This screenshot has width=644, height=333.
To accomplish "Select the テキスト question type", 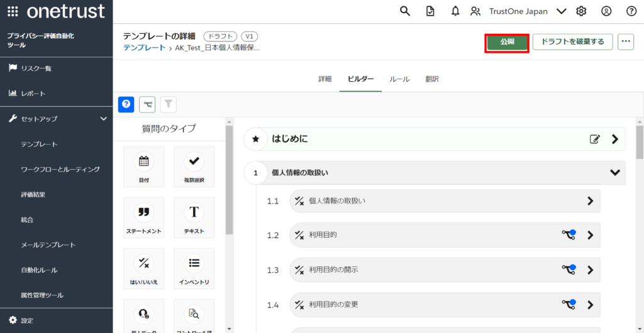I will click(194, 217).
